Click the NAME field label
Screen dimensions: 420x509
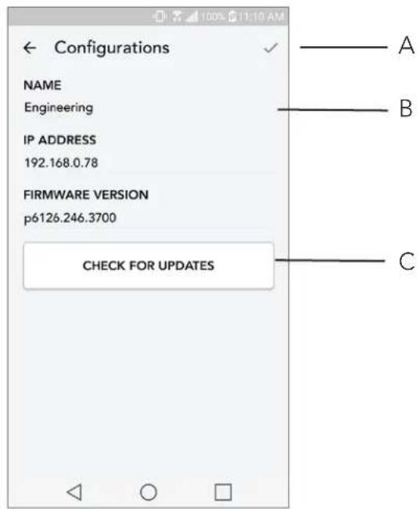42,85
